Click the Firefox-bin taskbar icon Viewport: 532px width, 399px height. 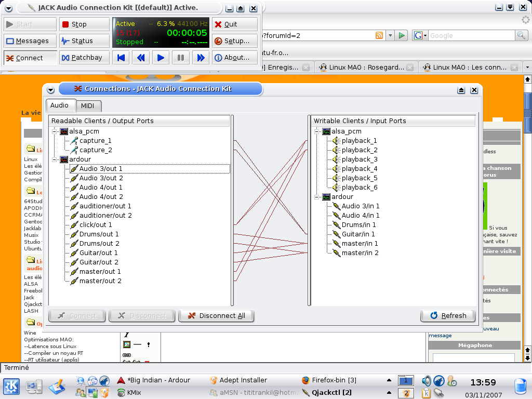[x=305, y=380]
